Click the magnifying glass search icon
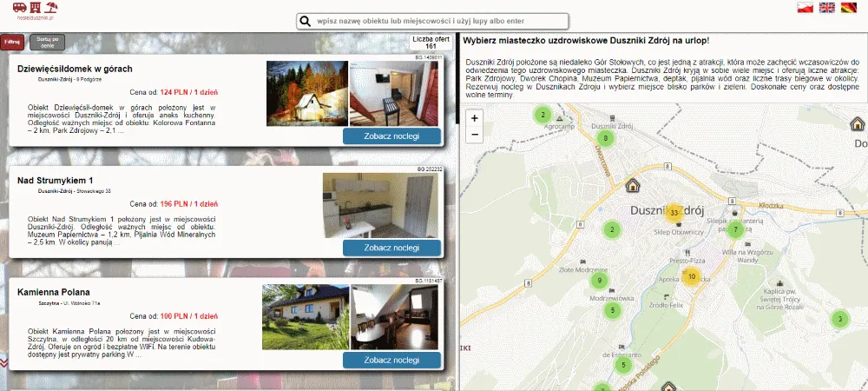Image resolution: width=868 pixels, height=391 pixels. click(305, 22)
